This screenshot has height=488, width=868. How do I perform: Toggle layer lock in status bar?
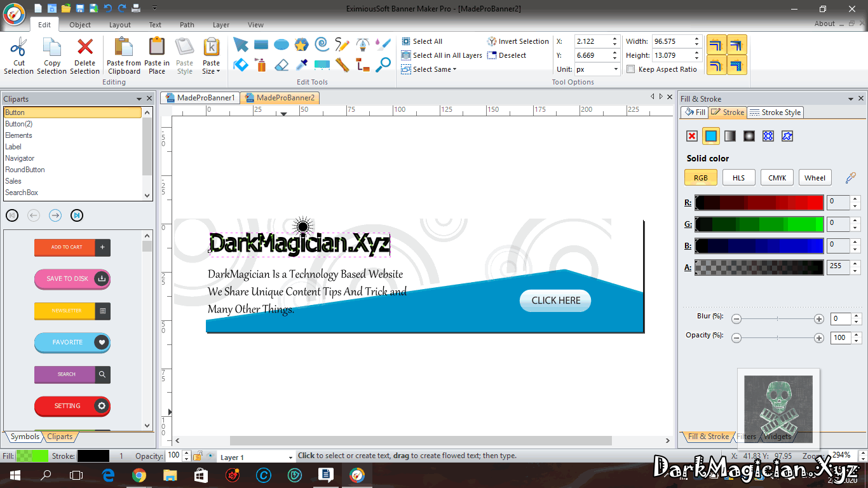(x=198, y=456)
